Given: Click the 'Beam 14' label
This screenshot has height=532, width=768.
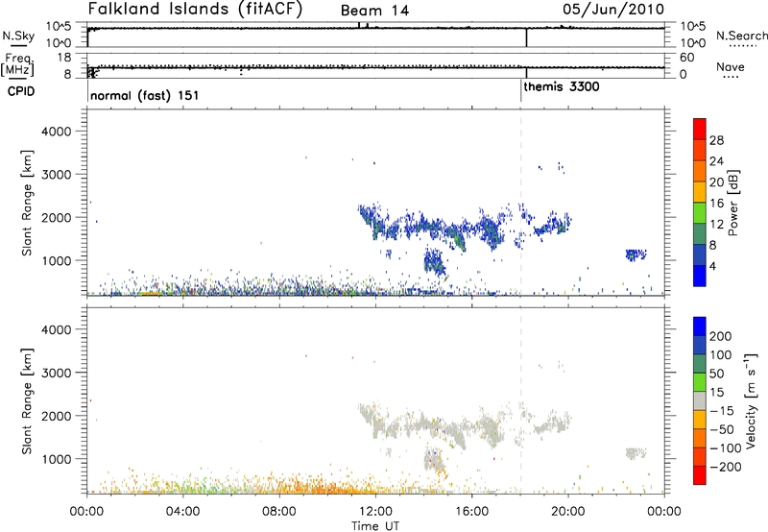Looking at the screenshot, I should [x=374, y=11].
